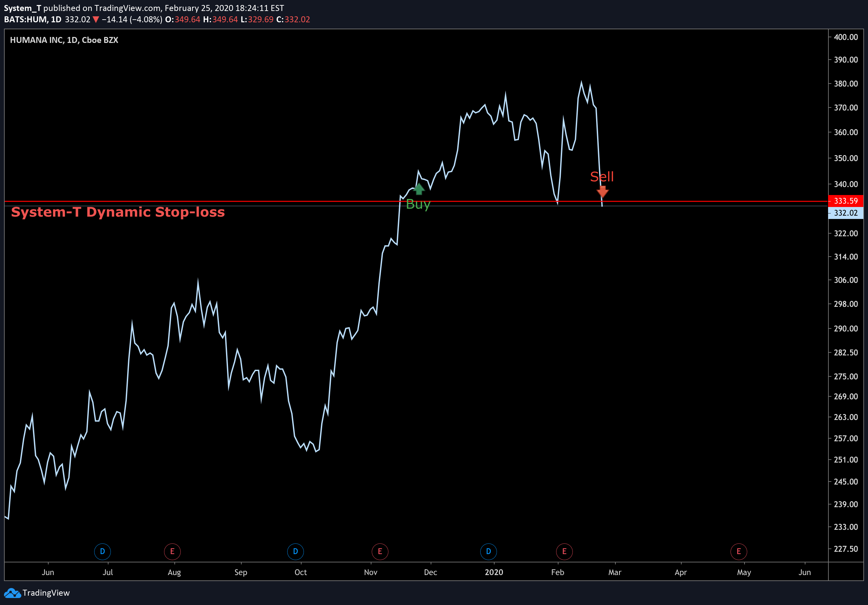
Task: Click the bold 2020 time axis label
Action: coord(494,572)
